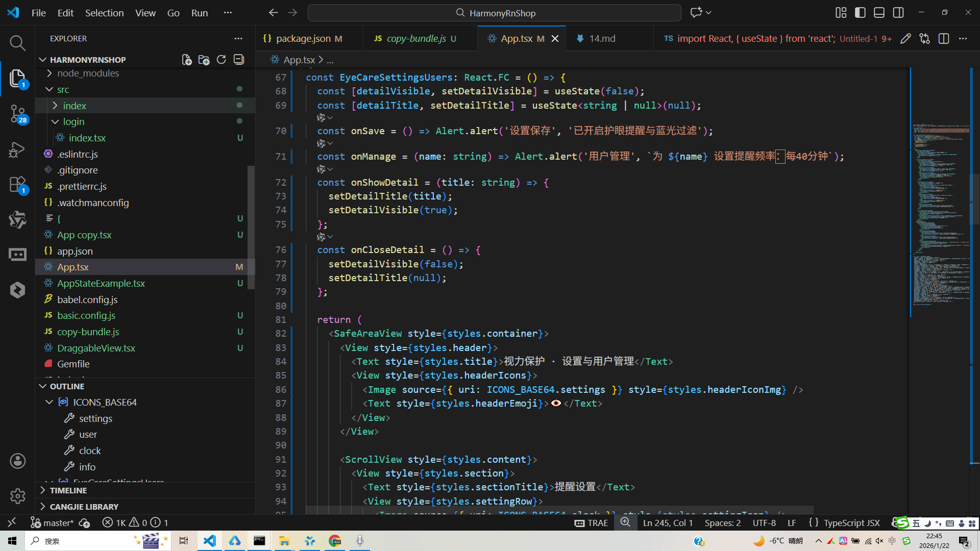
Task: Toggle the primary side bar layout
Action: pyautogui.click(x=860, y=13)
